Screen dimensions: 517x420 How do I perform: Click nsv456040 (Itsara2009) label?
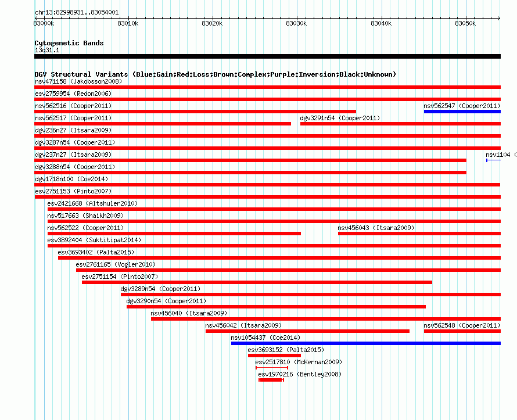point(189,313)
